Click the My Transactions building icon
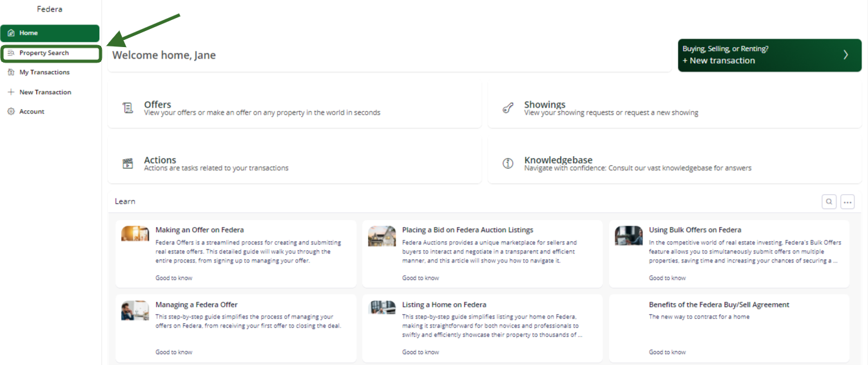This screenshot has width=868, height=365. click(x=11, y=72)
